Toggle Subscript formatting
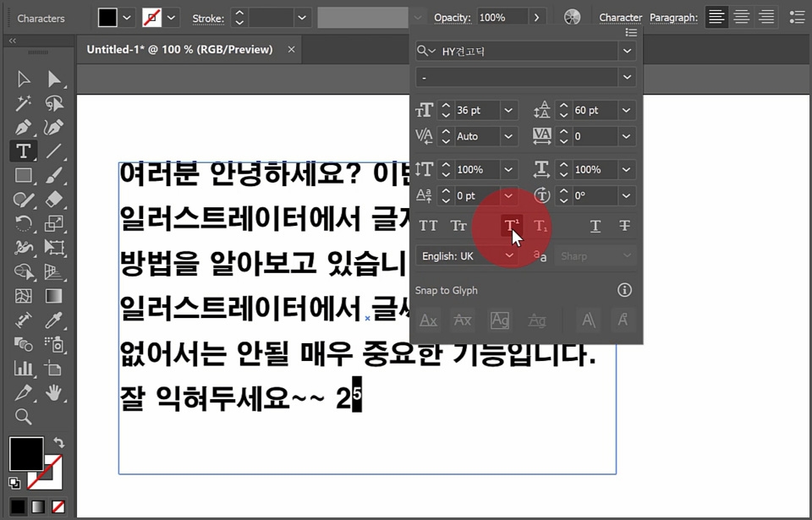The height and width of the screenshot is (520, 812). coord(540,226)
